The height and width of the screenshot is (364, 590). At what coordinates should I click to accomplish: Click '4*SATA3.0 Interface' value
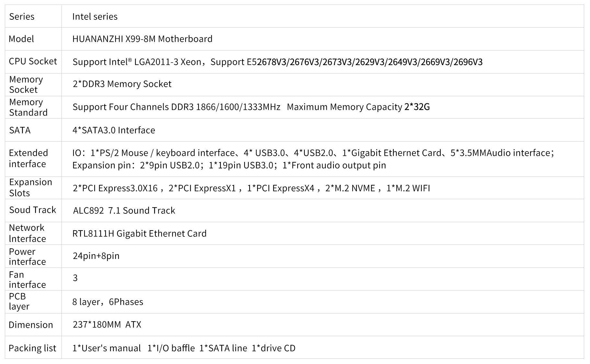[114, 130]
